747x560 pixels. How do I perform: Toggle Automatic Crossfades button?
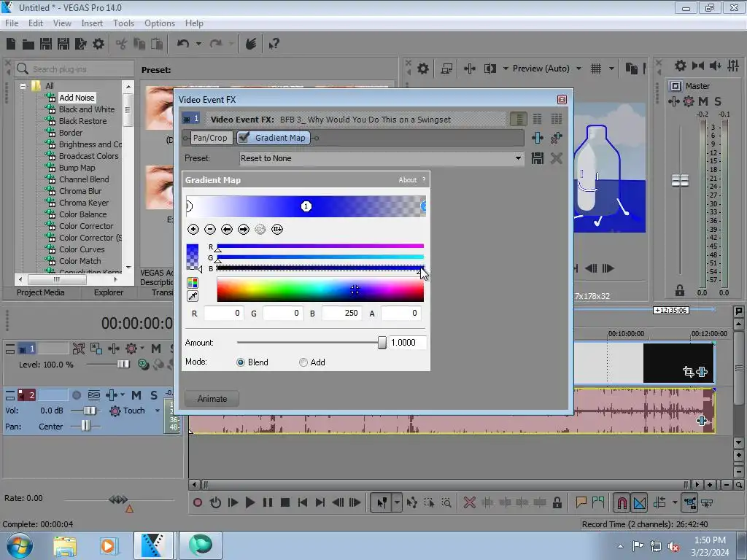pyautogui.click(x=640, y=502)
